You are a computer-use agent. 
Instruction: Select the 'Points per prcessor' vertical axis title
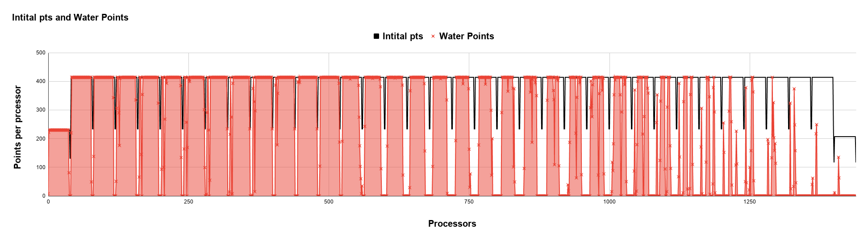click(17, 127)
